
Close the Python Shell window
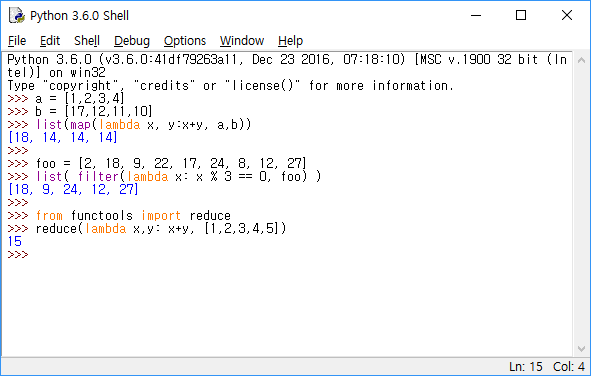coord(567,15)
